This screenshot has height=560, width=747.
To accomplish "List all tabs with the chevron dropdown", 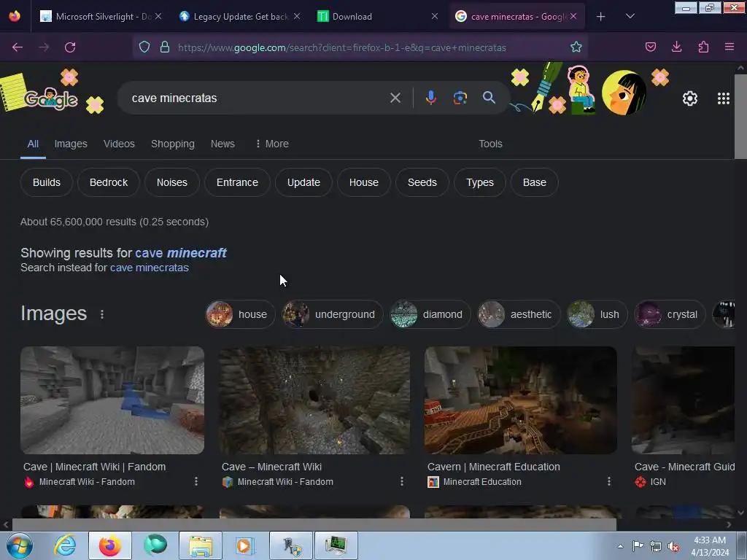I will click(630, 17).
